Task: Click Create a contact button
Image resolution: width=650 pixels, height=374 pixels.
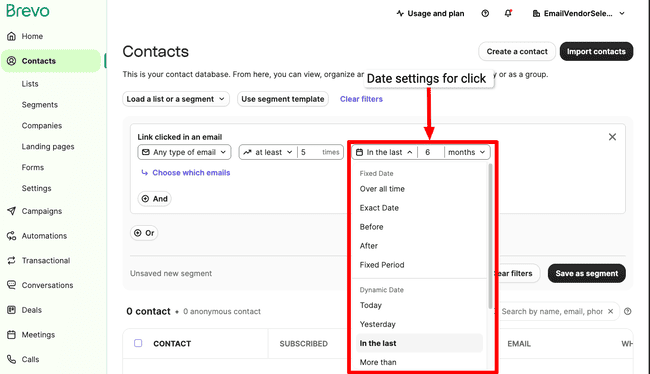Action: 517,51
